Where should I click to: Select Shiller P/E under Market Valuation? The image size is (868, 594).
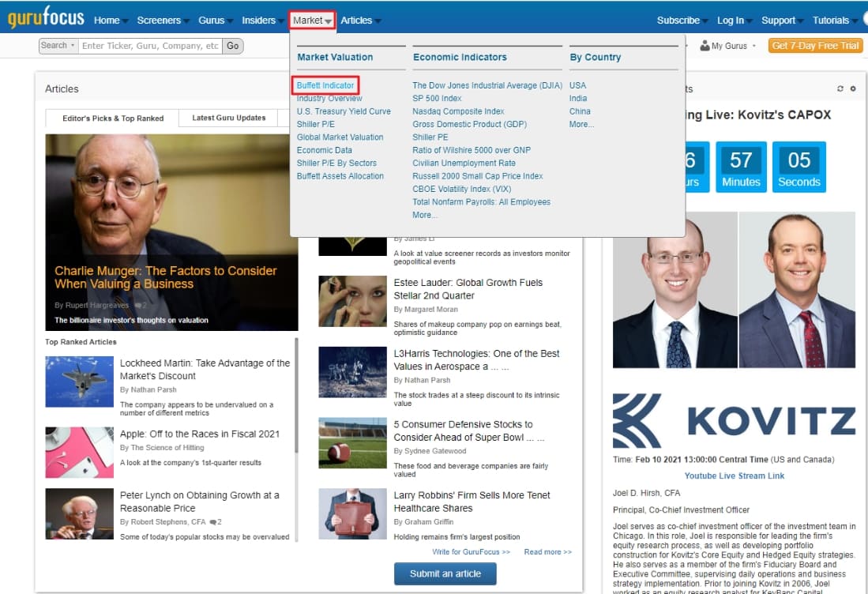[316, 124]
